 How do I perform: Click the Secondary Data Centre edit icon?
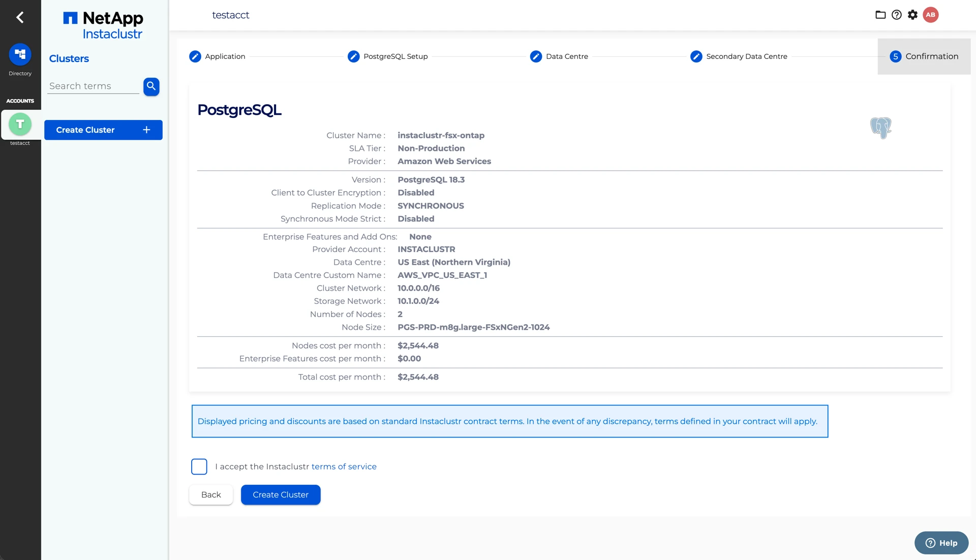pos(696,56)
